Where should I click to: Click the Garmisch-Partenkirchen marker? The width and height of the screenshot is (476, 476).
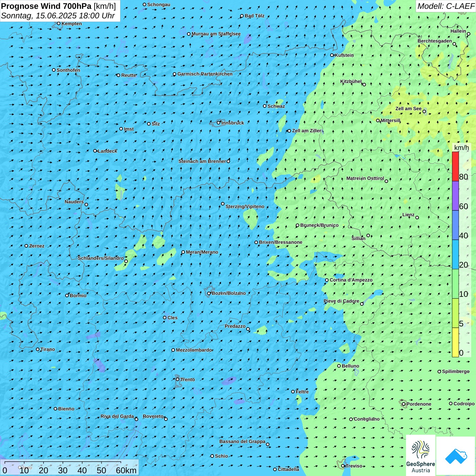coord(174,74)
